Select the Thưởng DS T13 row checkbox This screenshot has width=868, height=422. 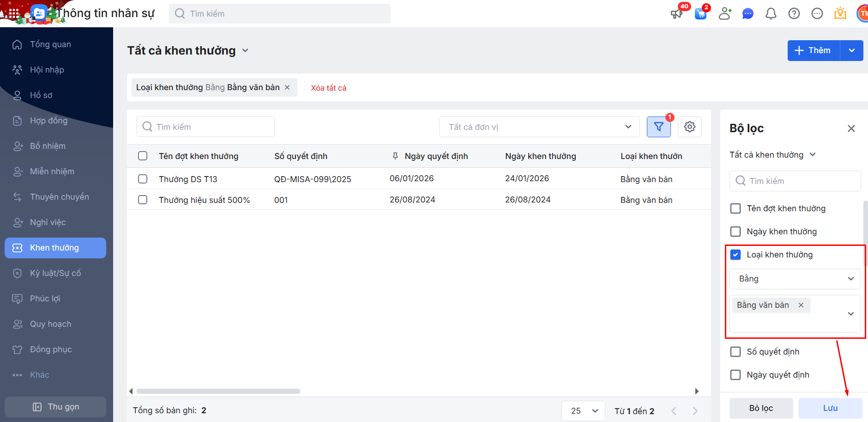(143, 179)
